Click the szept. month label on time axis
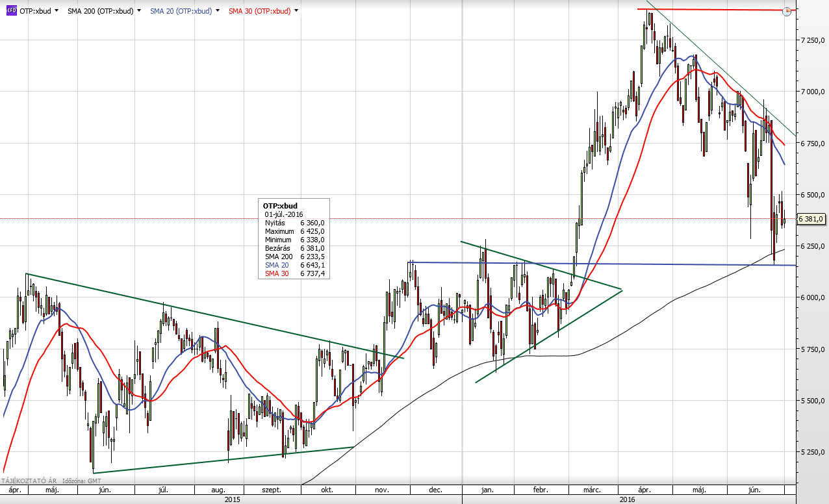 272,490
